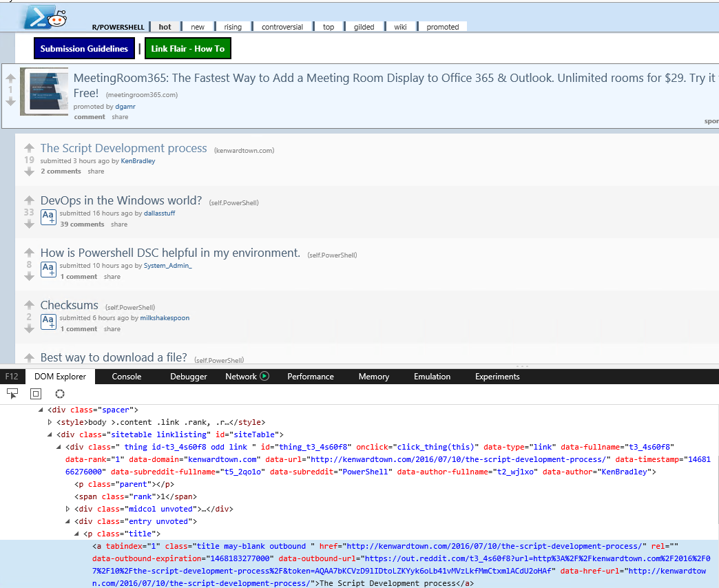719x588 pixels.
Task: Click the expand icon beside Checksums post
Action: [x=48, y=322]
